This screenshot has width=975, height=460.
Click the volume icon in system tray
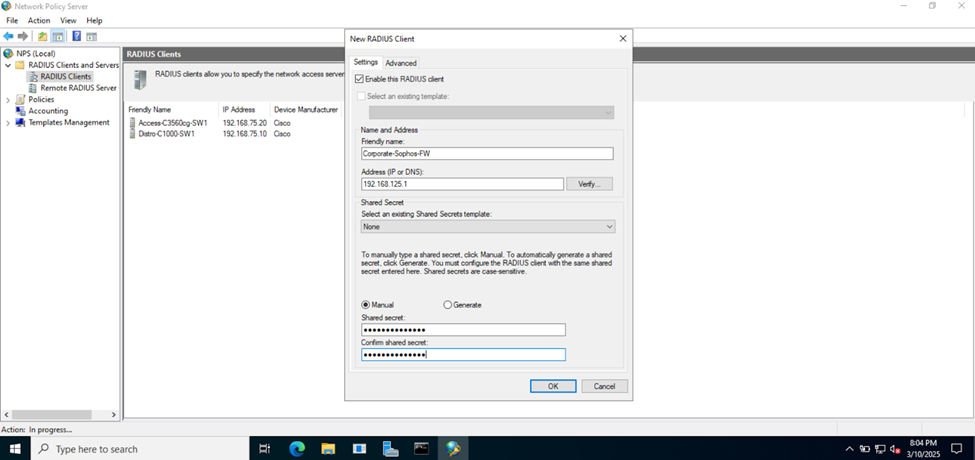(895, 448)
